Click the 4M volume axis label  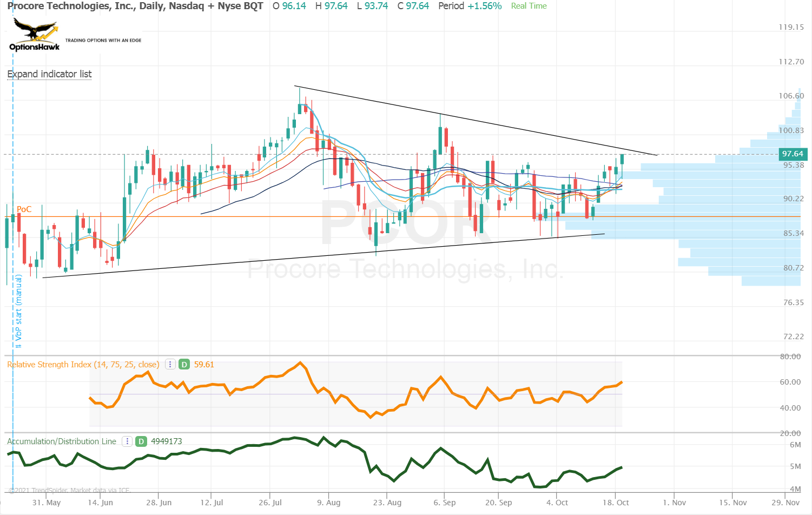click(795, 489)
